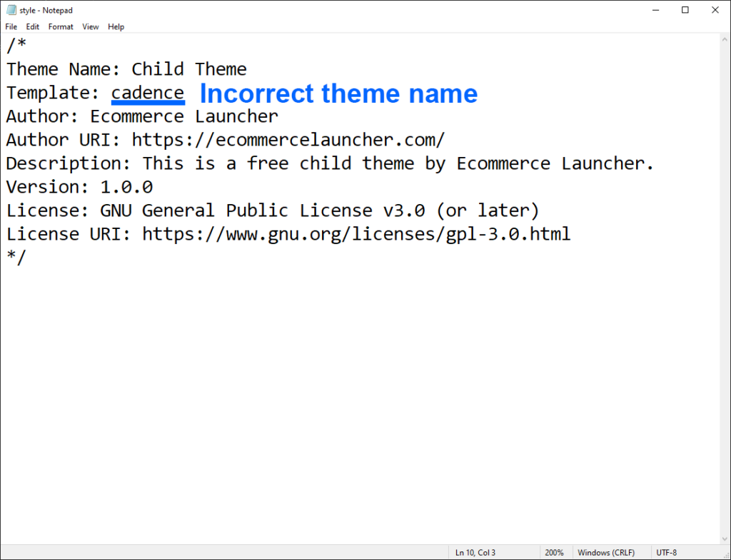Maximize the Notepad window
The image size is (731, 560).
point(685,10)
